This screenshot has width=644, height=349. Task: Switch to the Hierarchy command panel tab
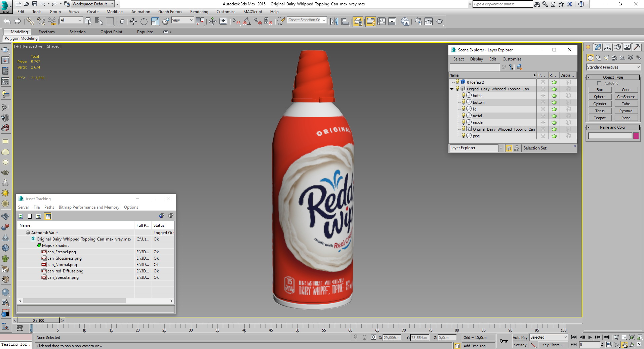coord(607,47)
